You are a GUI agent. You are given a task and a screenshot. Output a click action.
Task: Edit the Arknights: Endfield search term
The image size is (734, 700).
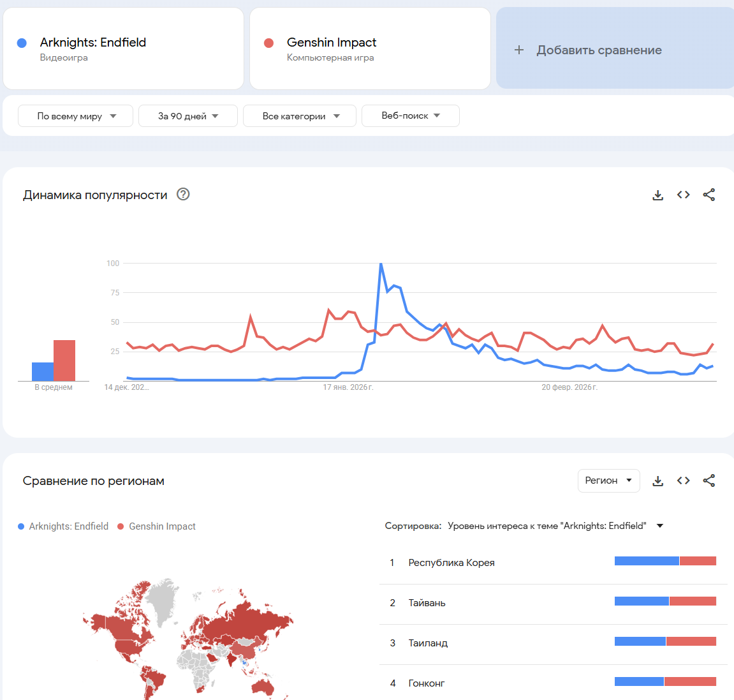(93, 43)
